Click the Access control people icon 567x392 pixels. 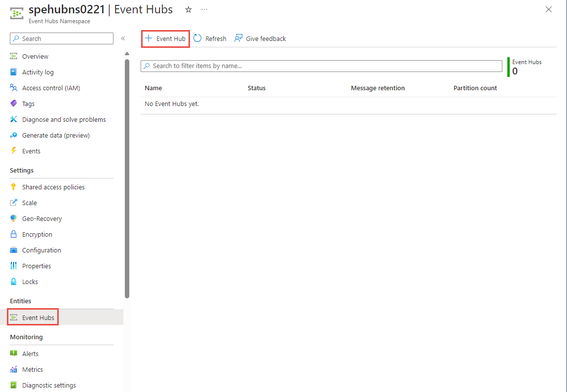[x=13, y=88]
